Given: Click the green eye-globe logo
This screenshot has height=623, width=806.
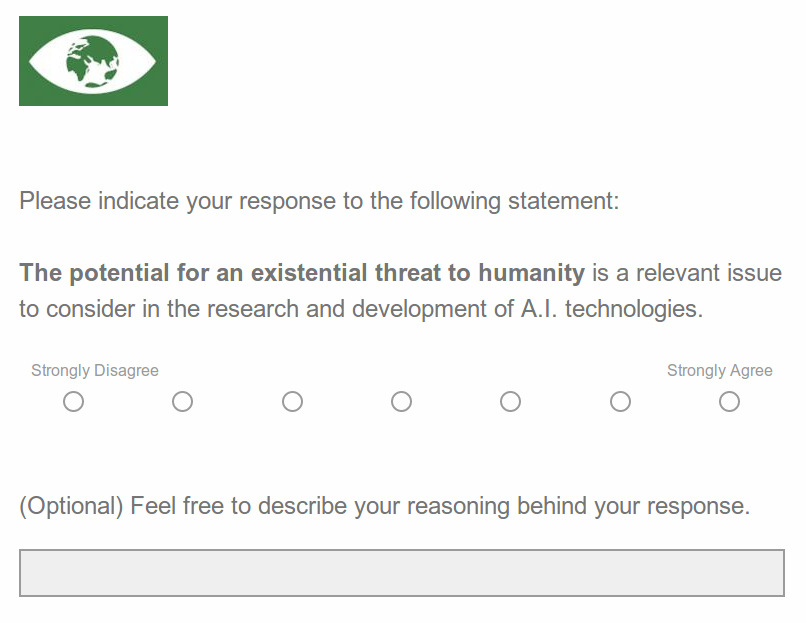Looking at the screenshot, I should [x=93, y=61].
